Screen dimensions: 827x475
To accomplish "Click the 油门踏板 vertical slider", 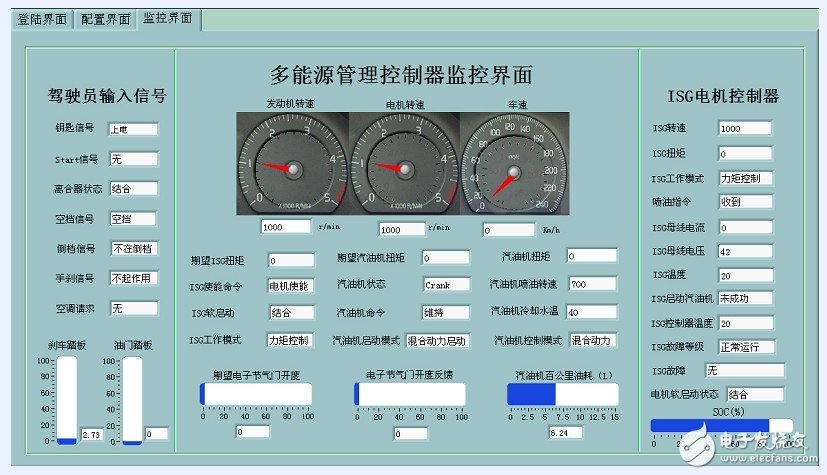I will (132, 400).
